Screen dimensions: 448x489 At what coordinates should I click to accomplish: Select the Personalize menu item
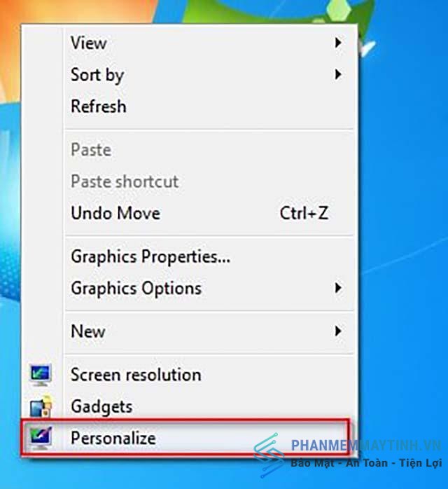click(x=185, y=438)
